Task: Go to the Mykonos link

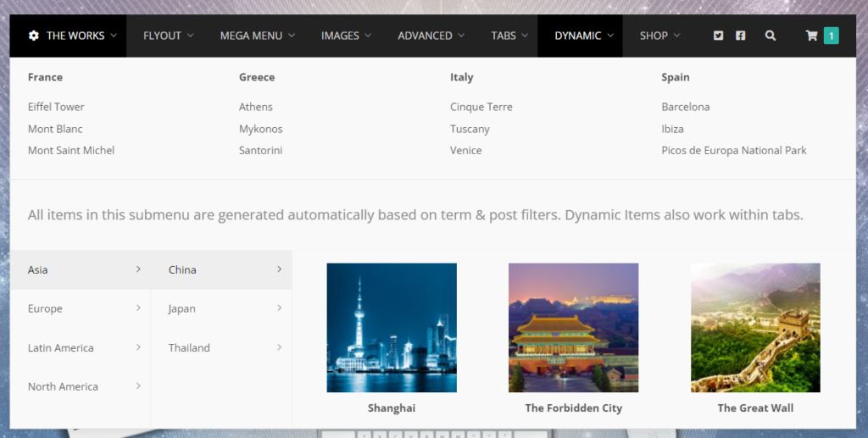Action: pos(261,129)
